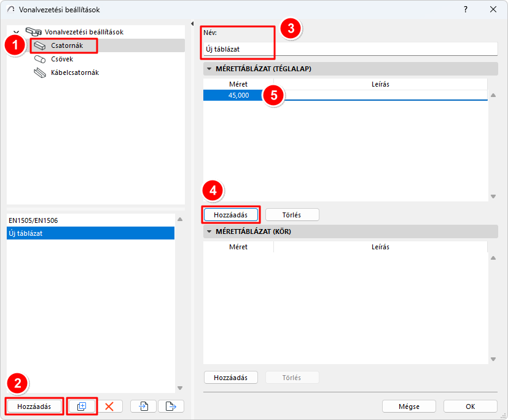Collapse the MÉRETTÁBLÁZAT (TÉGLALAP) section
This screenshot has height=420, width=508.
[x=209, y=69]
